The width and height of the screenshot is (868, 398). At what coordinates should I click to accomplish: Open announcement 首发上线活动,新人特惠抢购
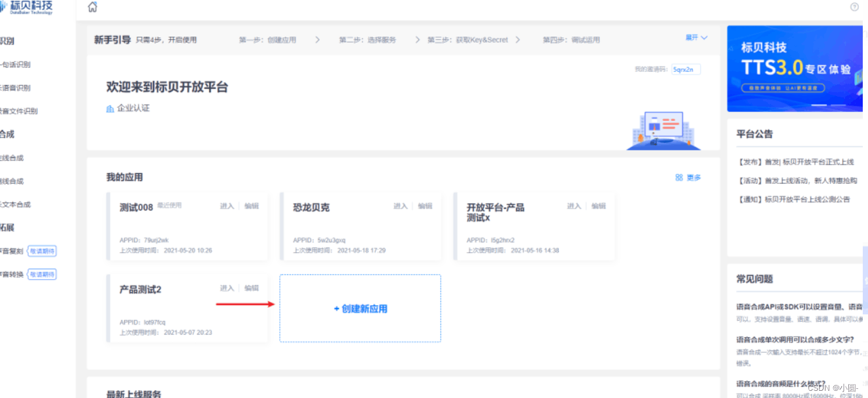point(797,181)
